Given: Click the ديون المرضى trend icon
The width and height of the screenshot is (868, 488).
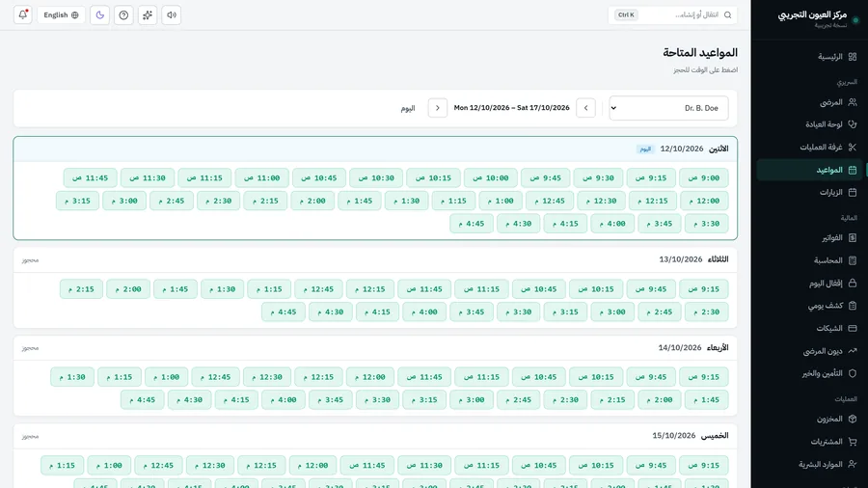Looking at the screenshot, I should coord(853,351).
